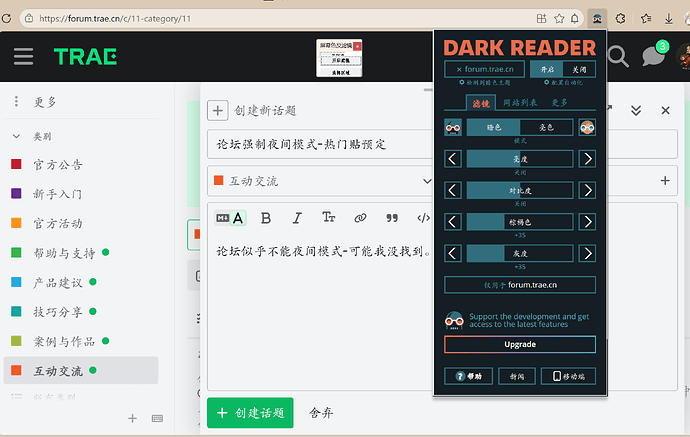Toggle Dark Reader for forum.trae.cn site
This screenshot has width=690, height=437.
coord(484,69)
